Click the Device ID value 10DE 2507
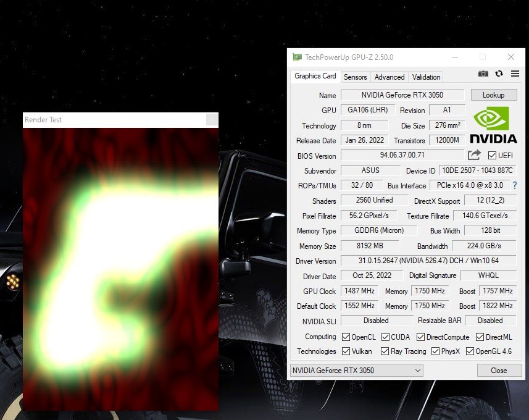The height and width of the screenshot is (420, 529). click(477, 170)
